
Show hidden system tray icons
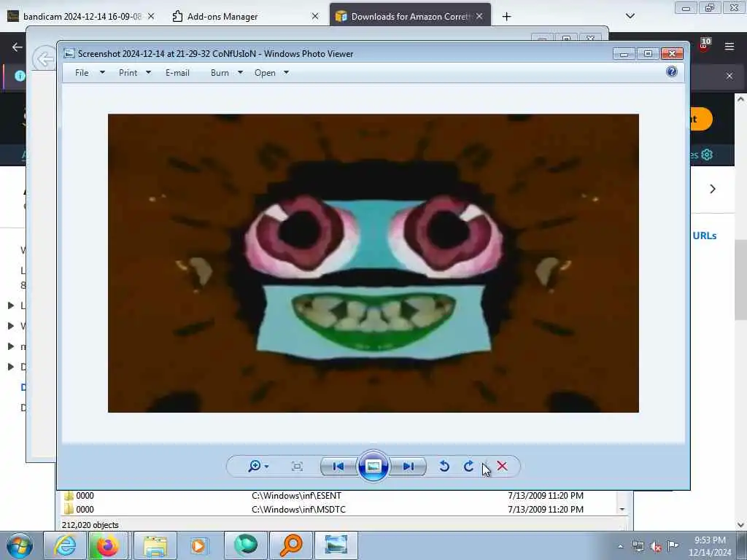[620, 546]
